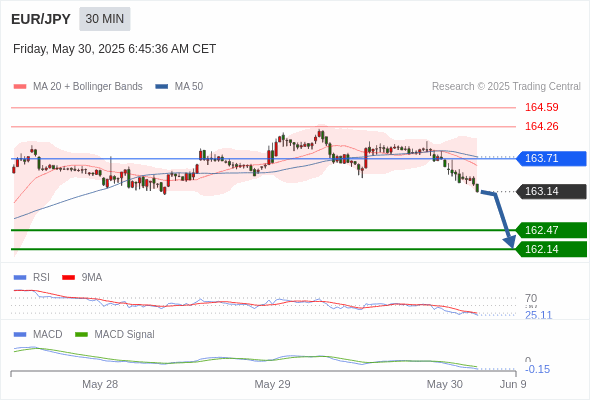Select the 163.71 pivot price label
This screenshot has height=400, width=590.
(x=551, y=158)
